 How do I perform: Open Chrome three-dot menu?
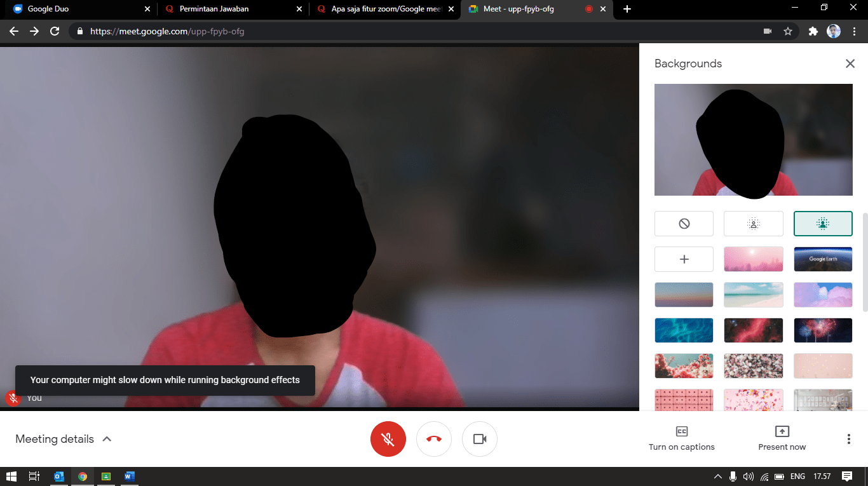coord(854,31)
